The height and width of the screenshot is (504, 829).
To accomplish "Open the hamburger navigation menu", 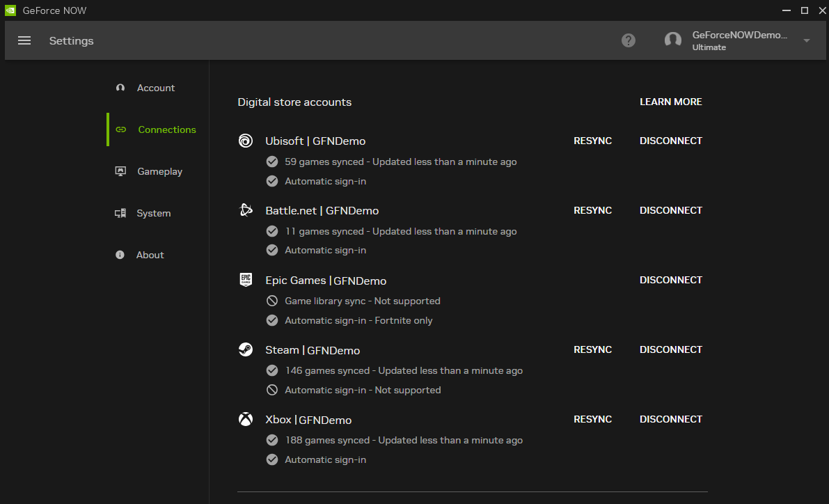I will pos(24,40).
